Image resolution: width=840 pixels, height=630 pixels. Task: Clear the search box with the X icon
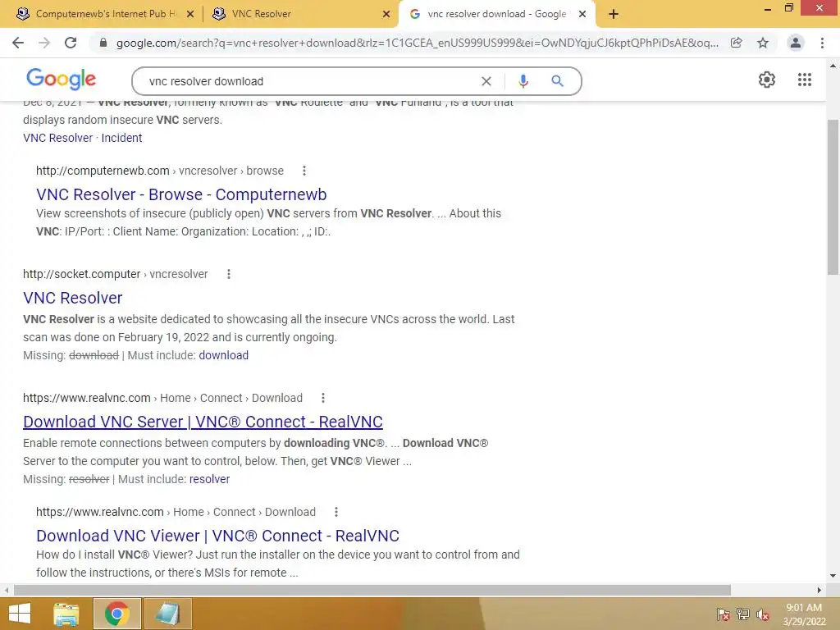click(486, 81)
